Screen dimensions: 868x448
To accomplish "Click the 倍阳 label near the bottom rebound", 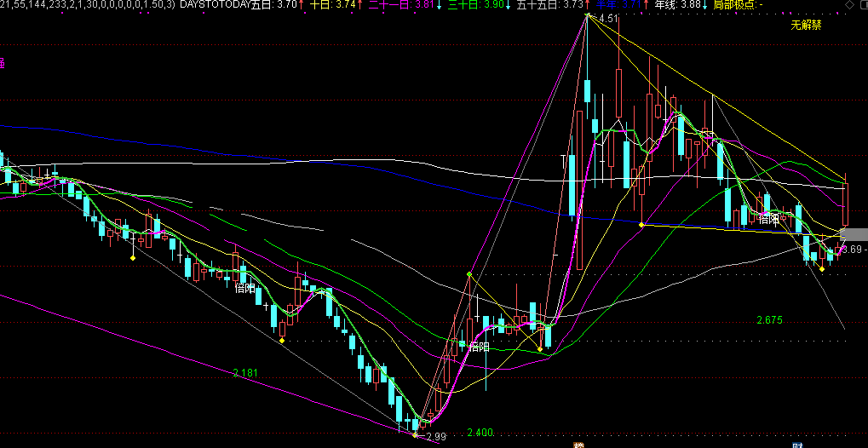I will click(x=480, y=347).
